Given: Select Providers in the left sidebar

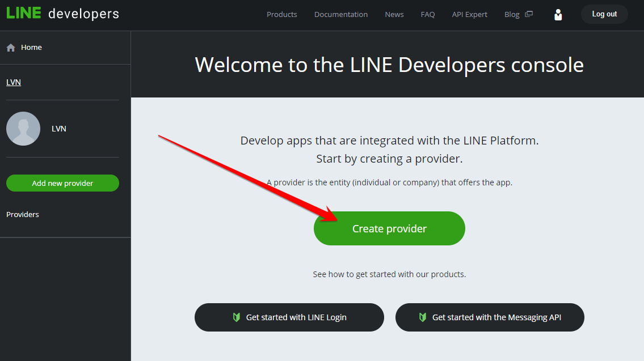Looking at the screenshot, I should (x=23, y=214).
